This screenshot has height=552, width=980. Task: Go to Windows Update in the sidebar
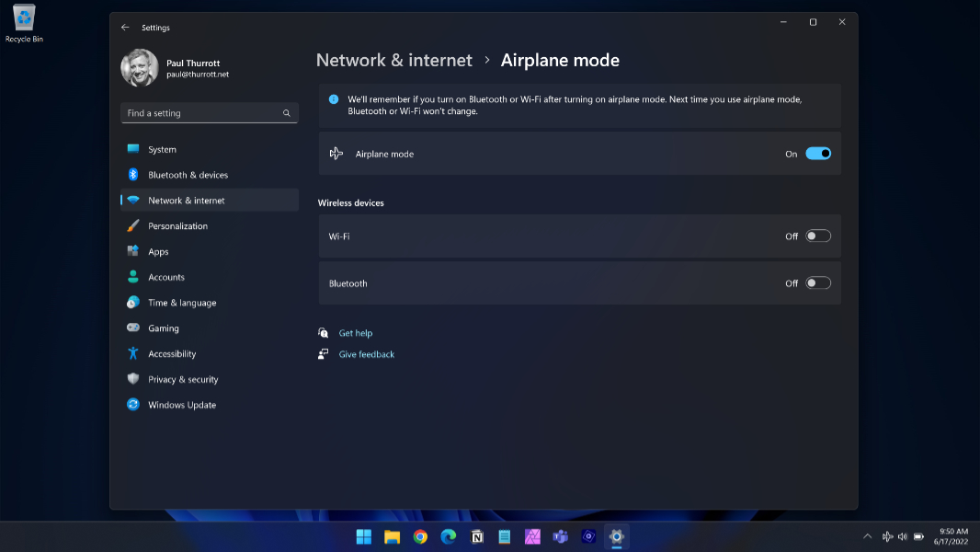181,405
